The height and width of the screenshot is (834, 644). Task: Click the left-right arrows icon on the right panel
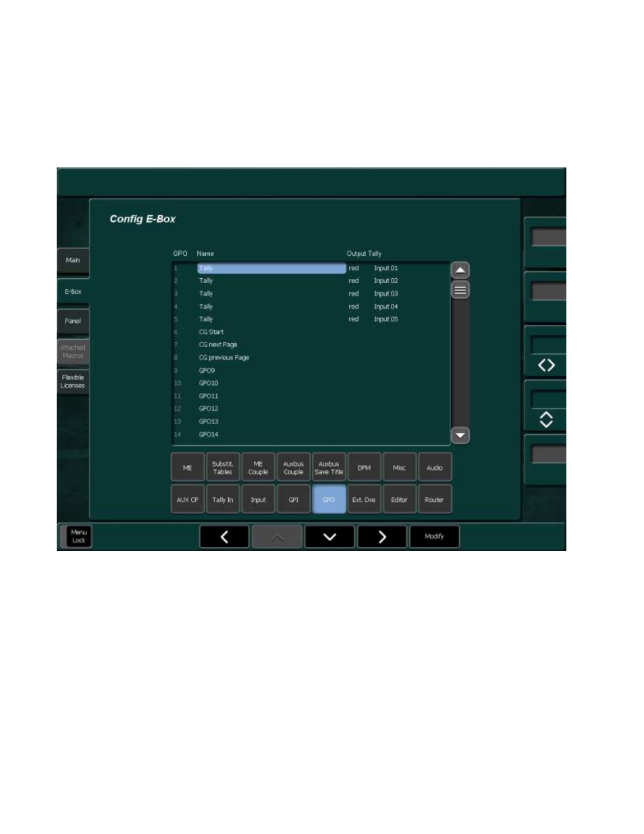point(546,365)
